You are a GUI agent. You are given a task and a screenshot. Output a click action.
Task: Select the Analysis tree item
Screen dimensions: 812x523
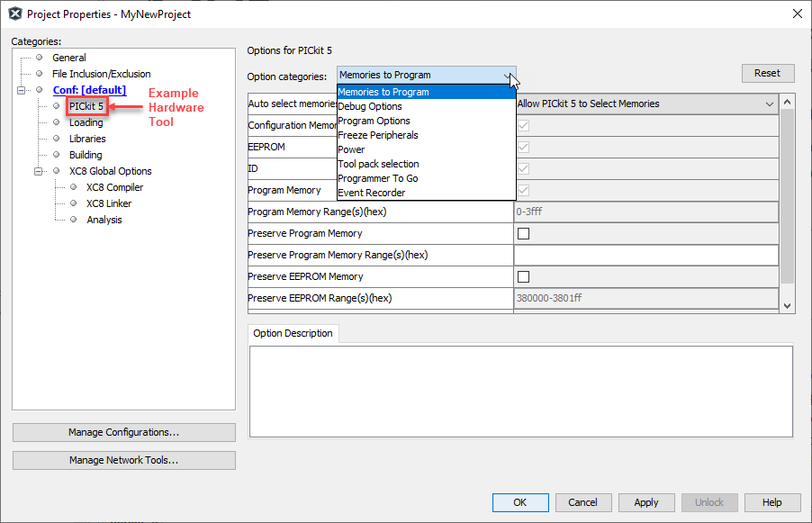tap(104, 220)
